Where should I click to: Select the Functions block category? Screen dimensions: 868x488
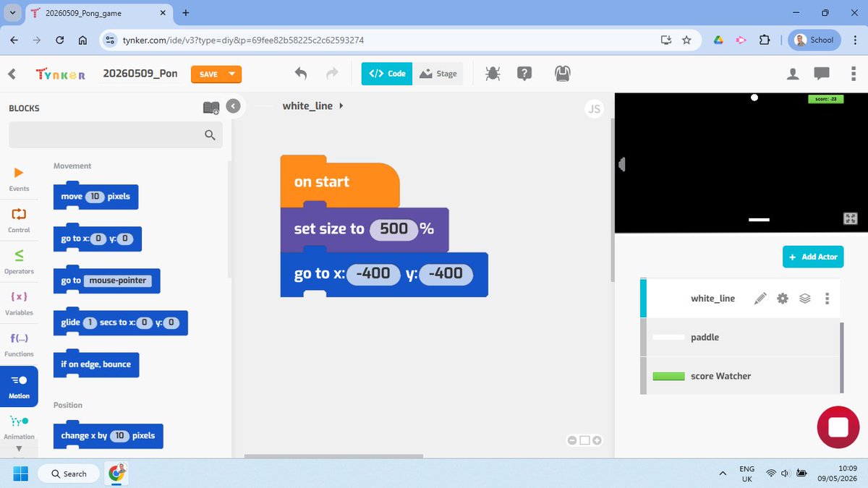[x=19, y=343]
